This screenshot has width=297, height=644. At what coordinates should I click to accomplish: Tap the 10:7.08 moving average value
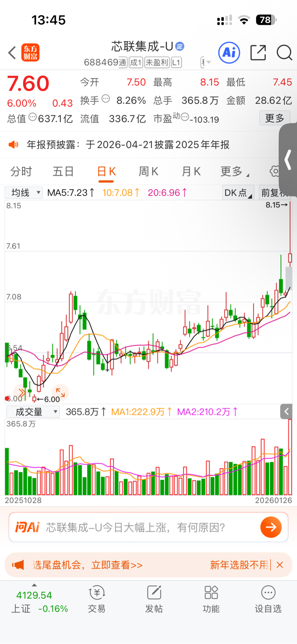pos(121,192)
